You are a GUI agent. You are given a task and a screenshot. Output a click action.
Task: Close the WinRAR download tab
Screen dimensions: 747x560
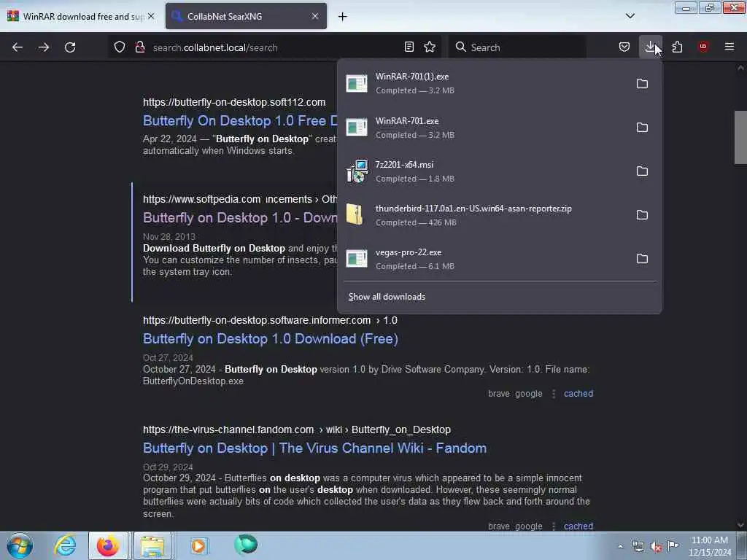[x=151, y=16]
